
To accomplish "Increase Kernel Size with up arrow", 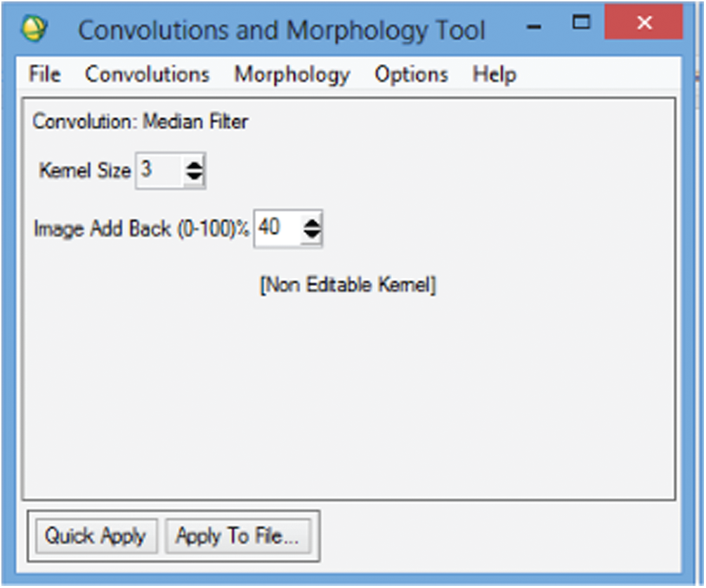I will (x=194, y=164).
